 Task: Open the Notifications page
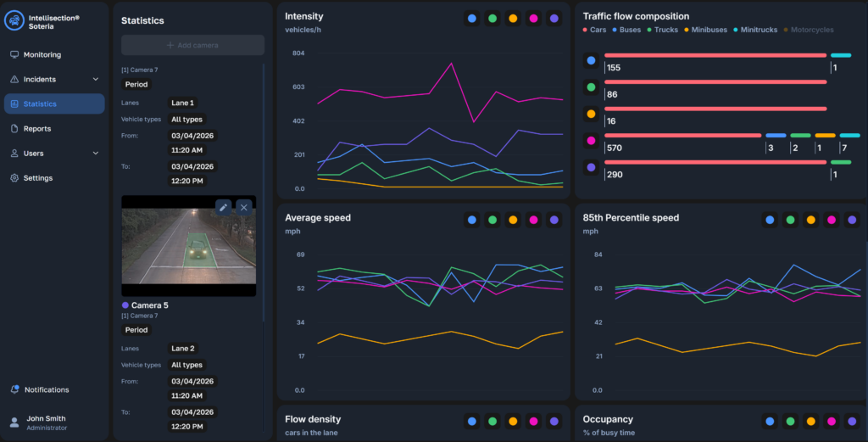(47, 389)
